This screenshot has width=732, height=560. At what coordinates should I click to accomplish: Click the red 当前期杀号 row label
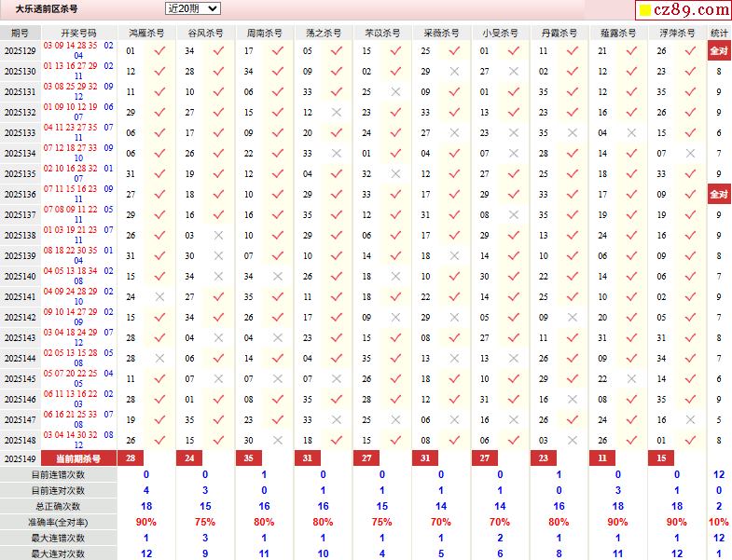click(x=78, y=458)
